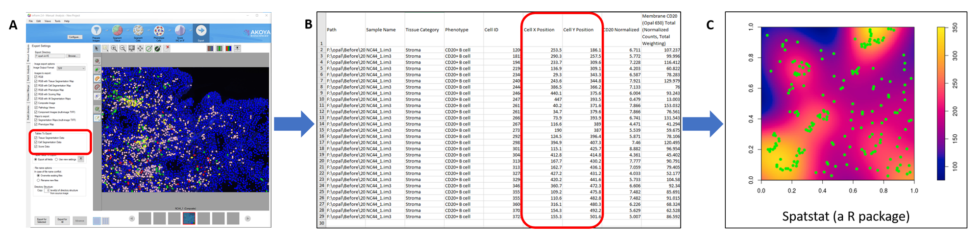
Task: Select the highlighted NC44_1 thumbnail
Action: point(189,218)
